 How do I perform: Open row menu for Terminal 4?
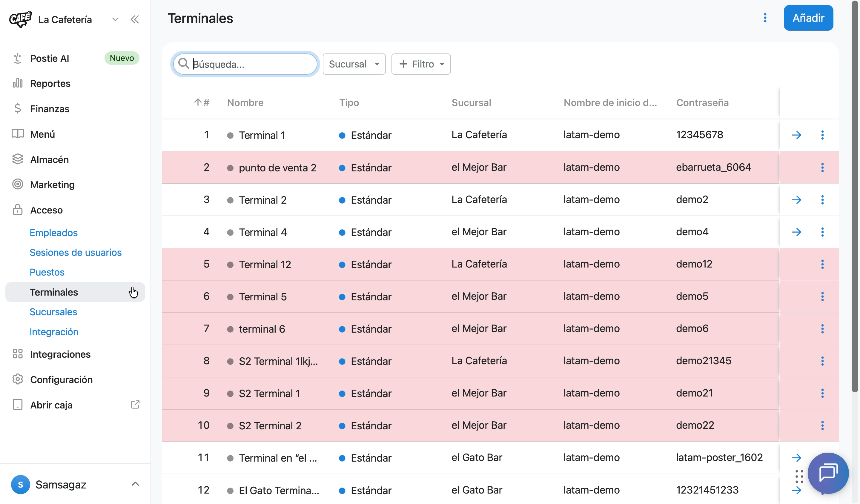822,232
